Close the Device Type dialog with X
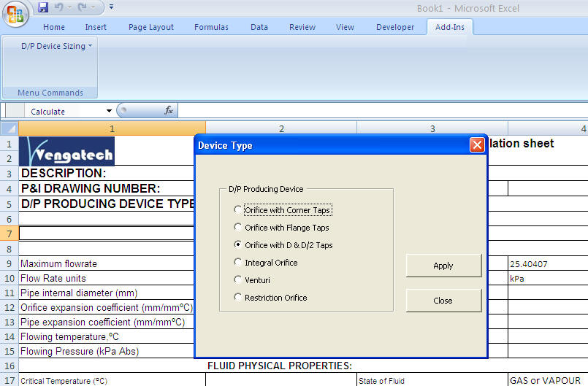 tap(477, 144)
